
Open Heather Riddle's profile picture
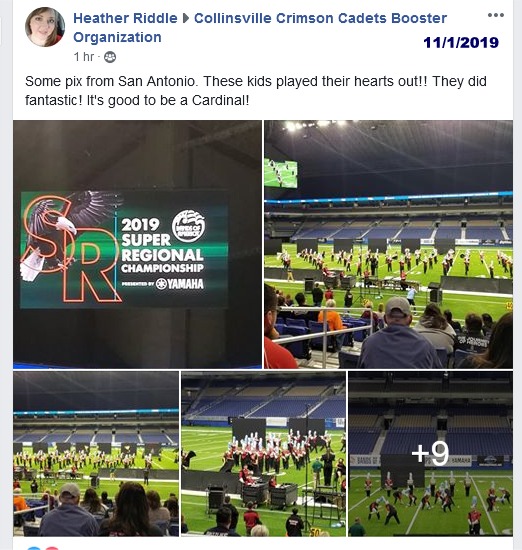(45, 27)
